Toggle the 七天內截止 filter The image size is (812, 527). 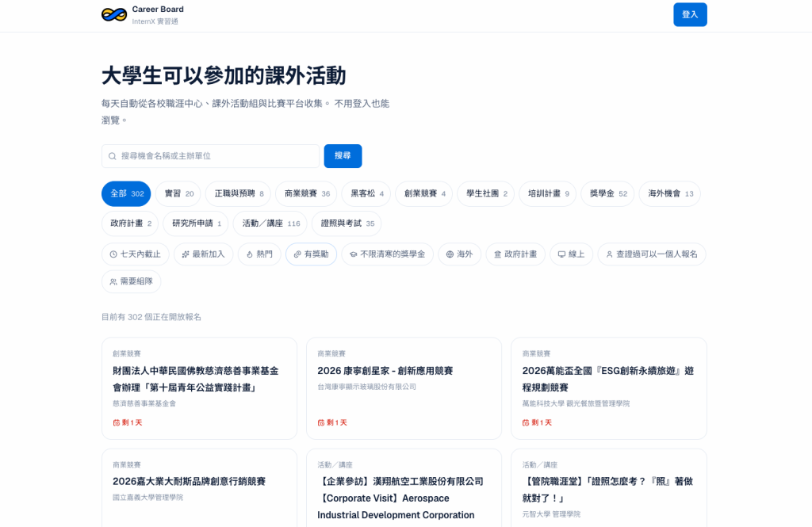135,254
